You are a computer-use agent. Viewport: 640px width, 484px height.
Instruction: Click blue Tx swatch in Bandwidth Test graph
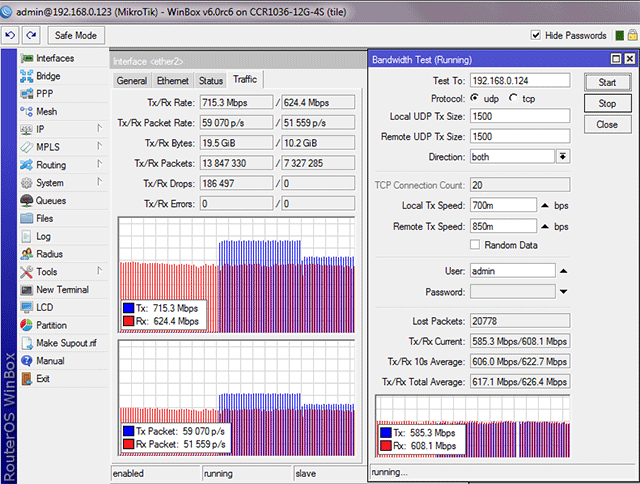(386, 433)
